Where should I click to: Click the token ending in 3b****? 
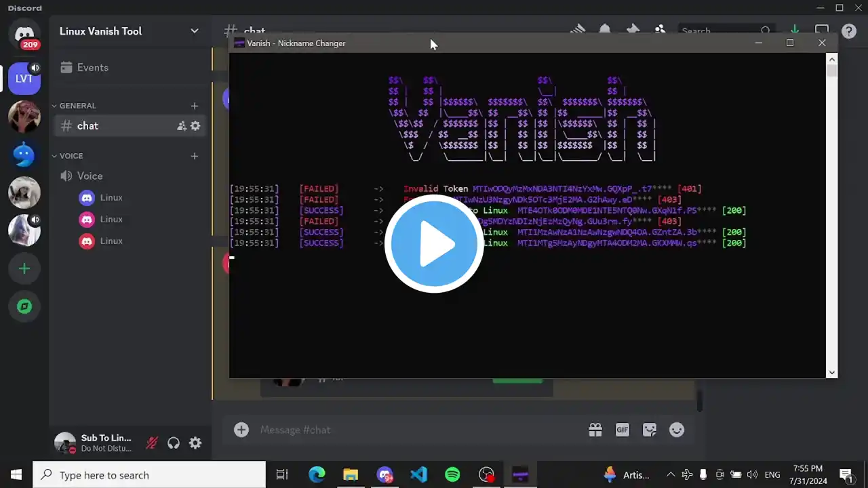point(616,232)
